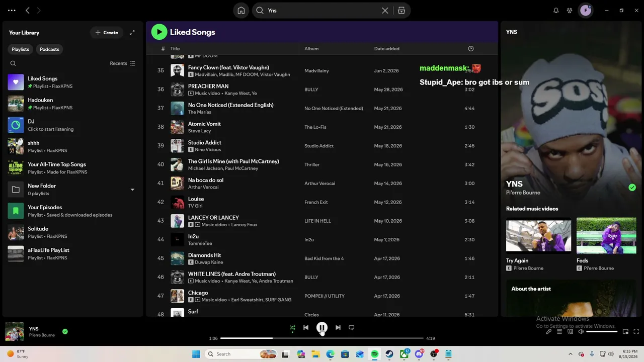Screen dimensions: 644x362
Task: Open the Thriller album link
Action: pyautogui.click(x=312, y=164)
